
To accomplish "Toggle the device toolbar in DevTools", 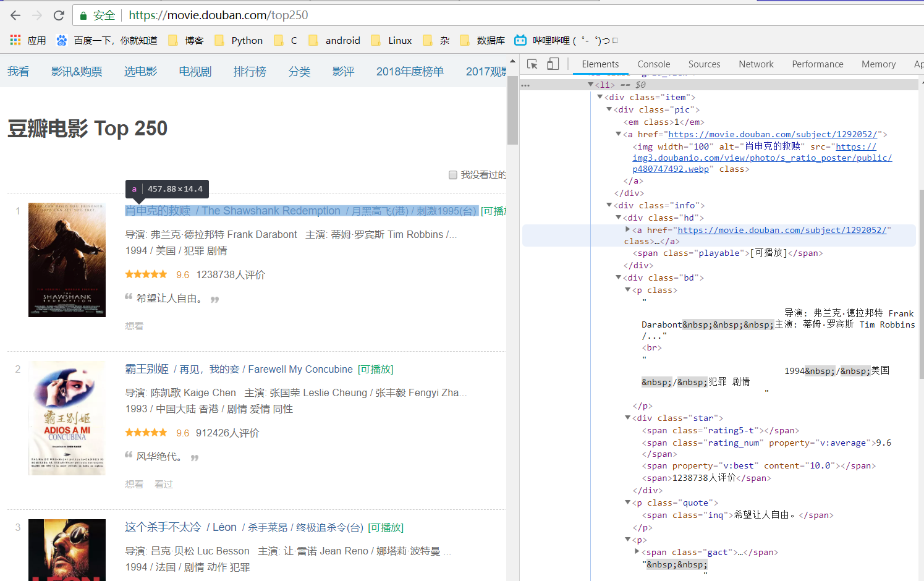I will click(553, 64).
